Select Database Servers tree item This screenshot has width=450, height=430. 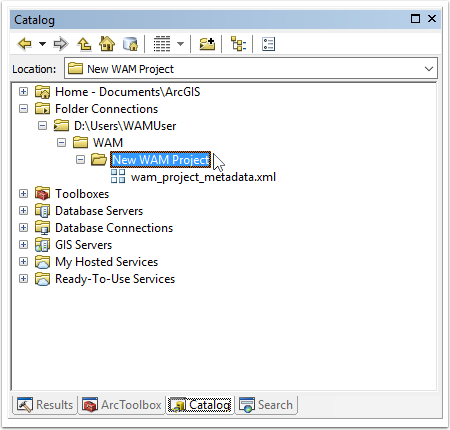[99, 211]
